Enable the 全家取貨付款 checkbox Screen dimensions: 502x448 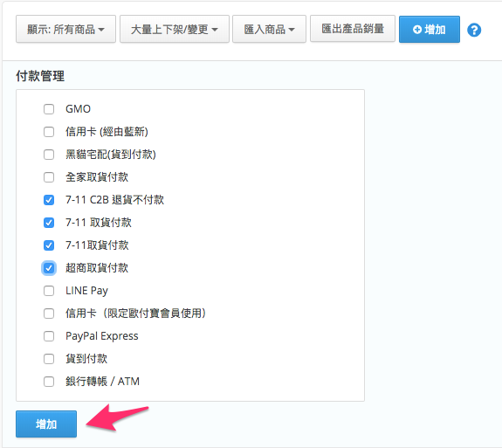pos(49,177)
